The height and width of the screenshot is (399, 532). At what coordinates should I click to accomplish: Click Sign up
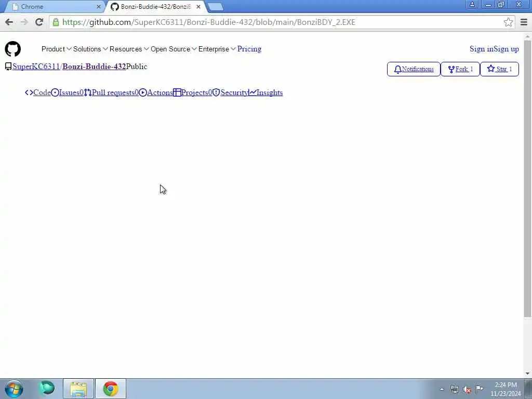coord(506,49)
